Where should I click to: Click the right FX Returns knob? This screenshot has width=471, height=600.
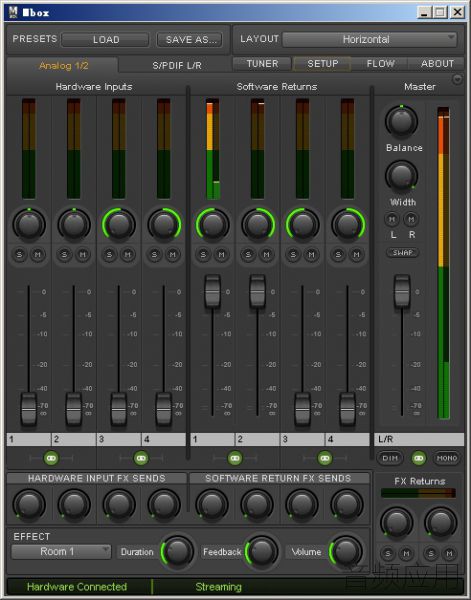(x=440, y=522)
